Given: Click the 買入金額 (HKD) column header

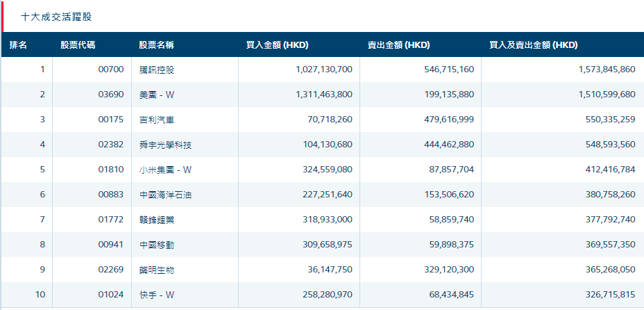Looking at the screenshot, I should click(x=277, y=45).
